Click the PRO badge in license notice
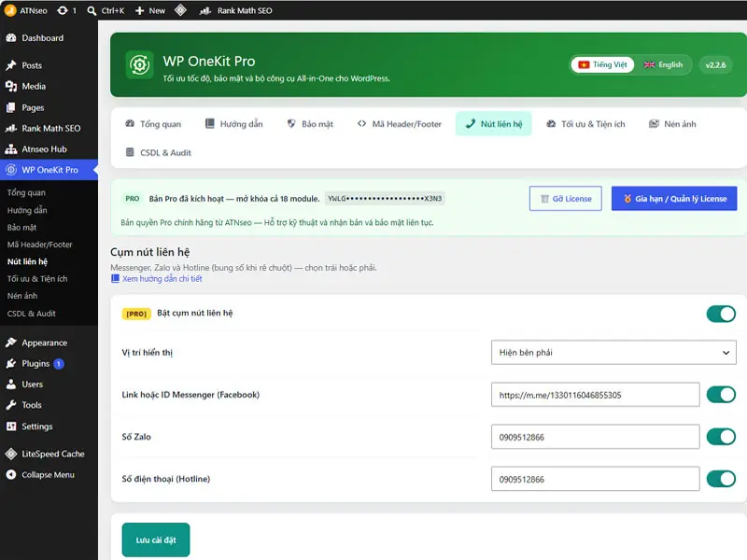 click(133, 199)
